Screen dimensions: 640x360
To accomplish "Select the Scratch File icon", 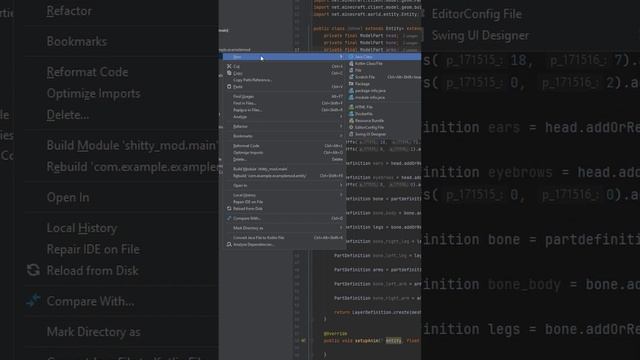I will [351, 77].
